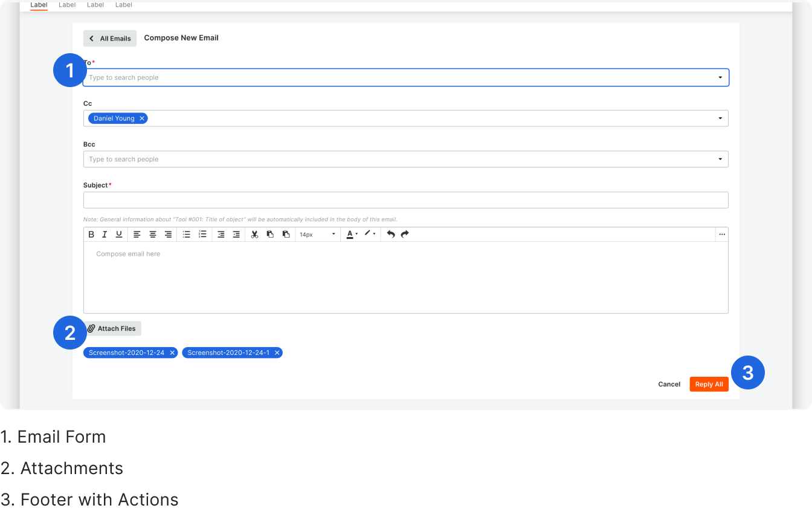Viewport: 812px width, 514px height.
Task: Expand the Bcc field dropdown arrow
Action: point(720,159)
